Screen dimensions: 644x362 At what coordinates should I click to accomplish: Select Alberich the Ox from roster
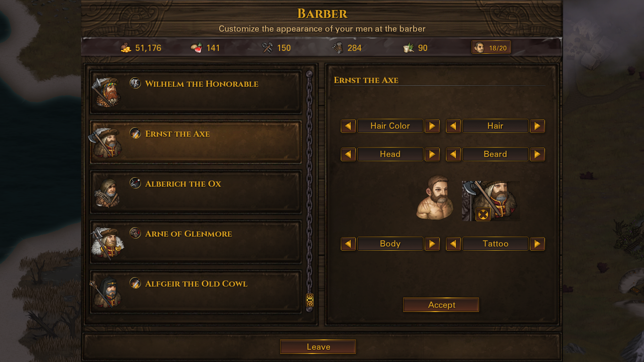[x=196, y=192]
